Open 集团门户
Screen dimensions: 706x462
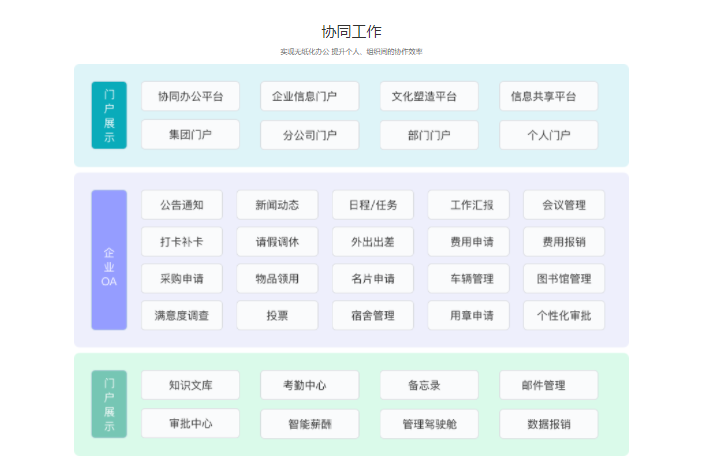[190, 135]
